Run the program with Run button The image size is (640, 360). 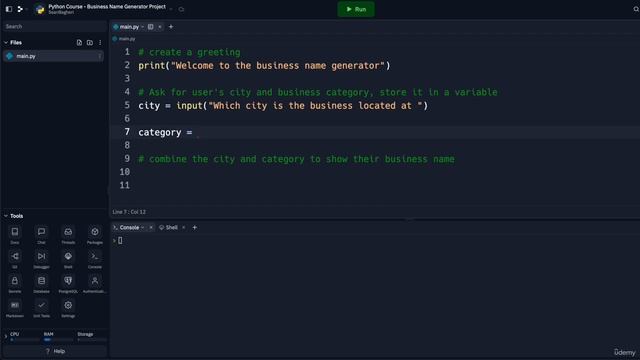click(x=356, y=9)
